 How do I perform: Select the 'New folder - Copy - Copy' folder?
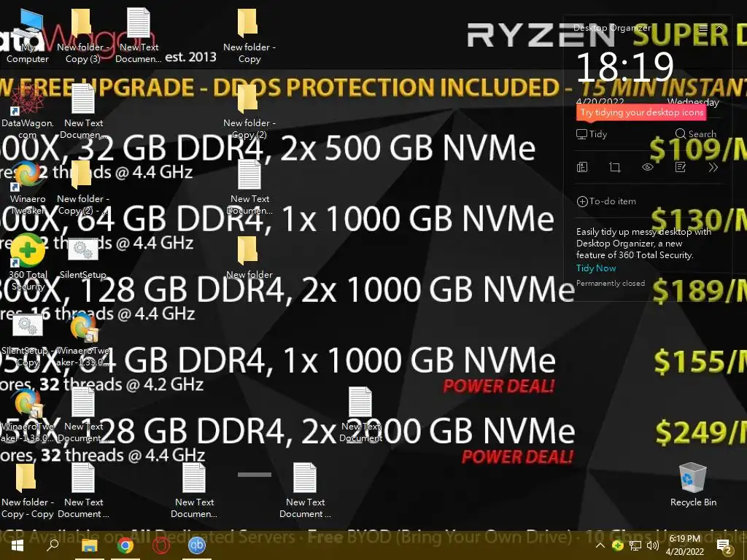tap(27, 491)
